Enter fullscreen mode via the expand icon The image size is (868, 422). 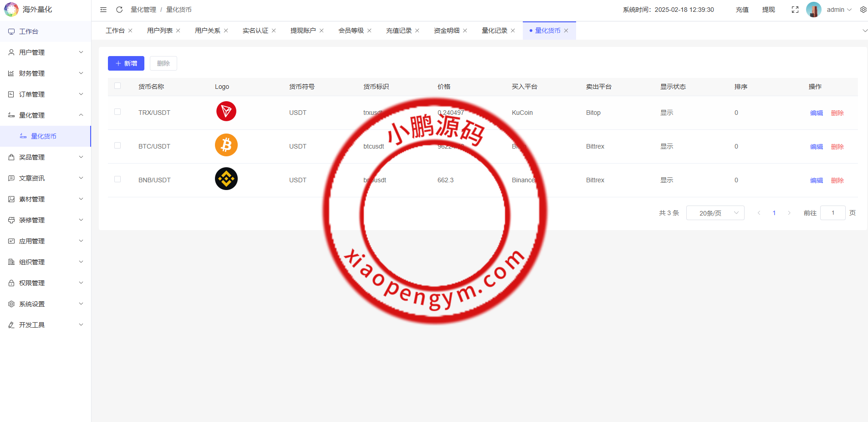[x=795, y=10]
